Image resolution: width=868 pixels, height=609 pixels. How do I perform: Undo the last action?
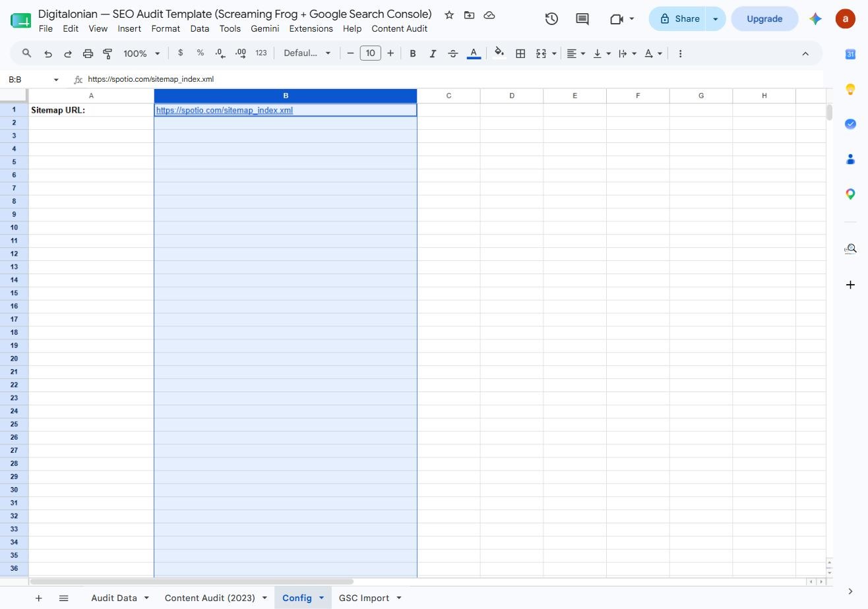click(47, 53)
